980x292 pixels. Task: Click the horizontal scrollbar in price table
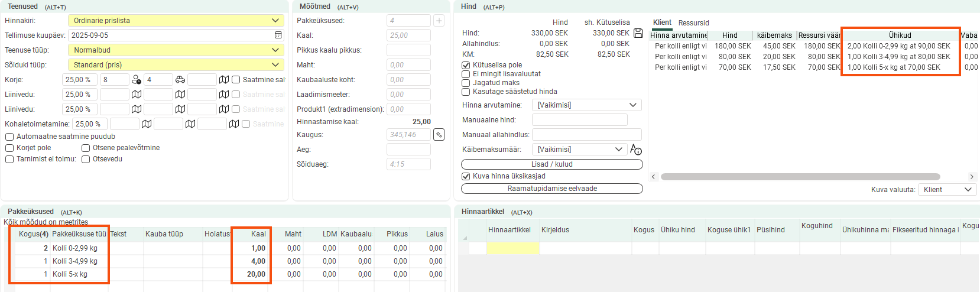pos(800,177)
